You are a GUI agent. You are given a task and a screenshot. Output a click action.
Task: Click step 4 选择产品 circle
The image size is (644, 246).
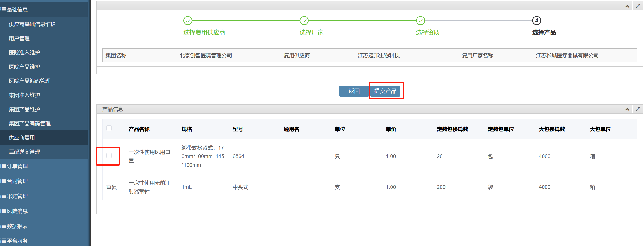click(536, 21)
